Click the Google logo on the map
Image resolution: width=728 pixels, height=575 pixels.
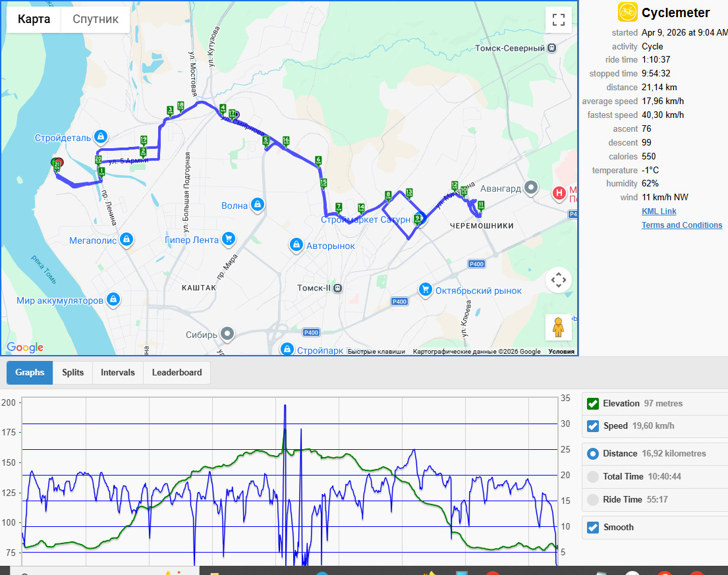tap(25, 346)
